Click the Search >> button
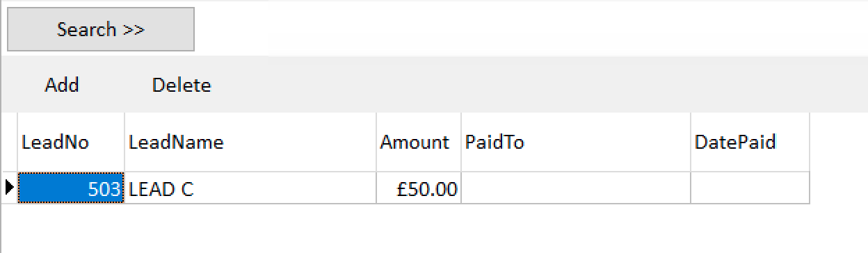Image resolution: width=868 pixels, height=253 pixels. point(100,29)
